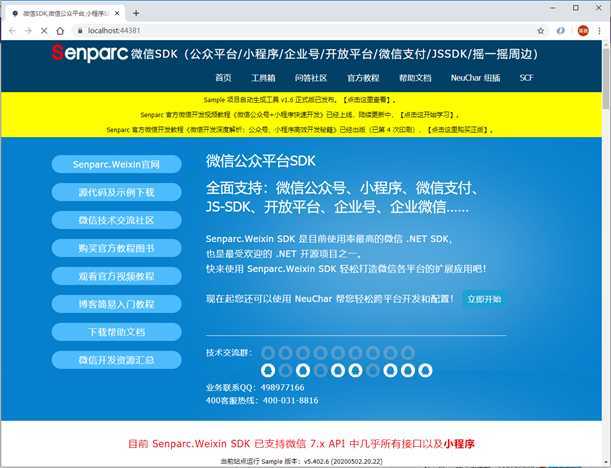Click the Senparc logo in the header
Screen dimensions: 611x468
click(90, 53)
